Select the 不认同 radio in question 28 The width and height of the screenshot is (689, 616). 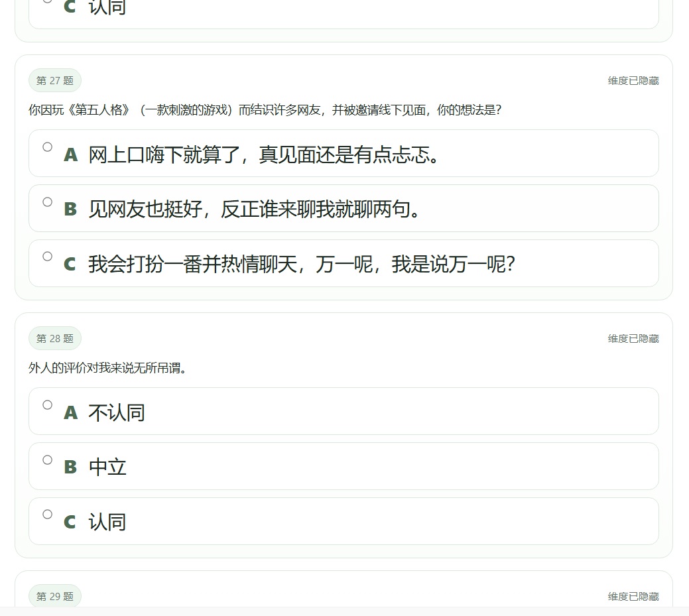47,404
